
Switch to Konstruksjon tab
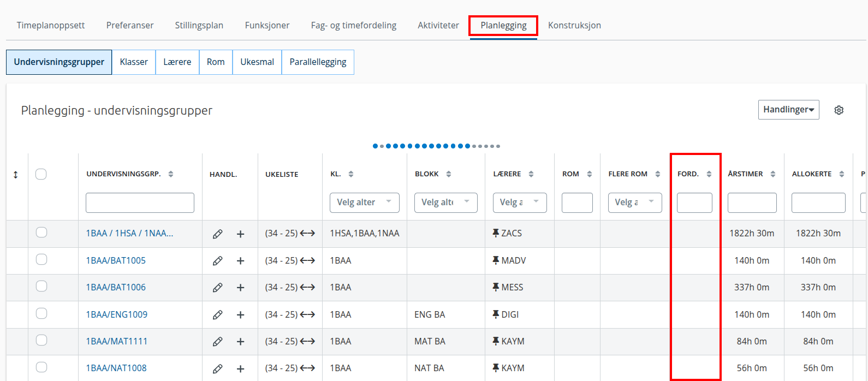pyautogui.click(x=574, y=25)
